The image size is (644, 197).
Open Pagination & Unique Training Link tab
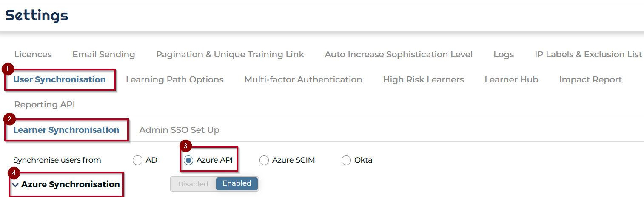[230, 55]
